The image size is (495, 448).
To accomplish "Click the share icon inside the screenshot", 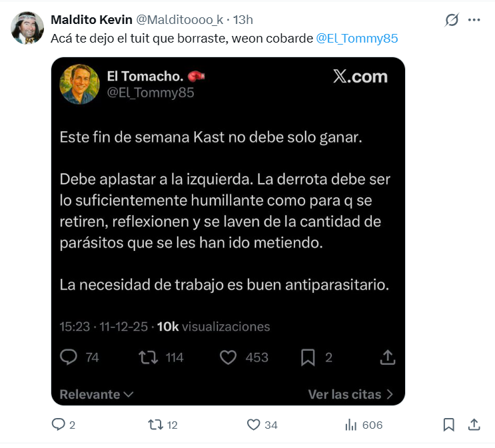I will pos(387,357).
